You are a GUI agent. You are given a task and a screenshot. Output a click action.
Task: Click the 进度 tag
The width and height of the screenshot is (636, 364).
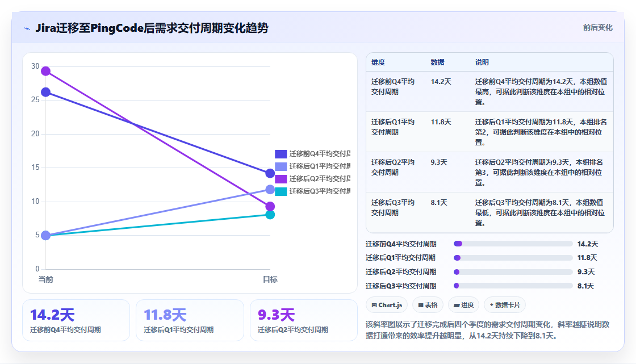click(x=463, y=305)
